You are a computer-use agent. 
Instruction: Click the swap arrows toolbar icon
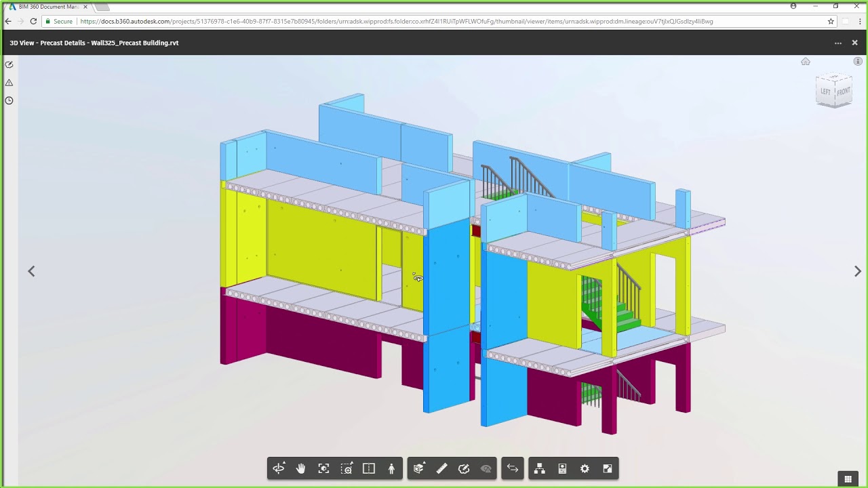(513, 468)
